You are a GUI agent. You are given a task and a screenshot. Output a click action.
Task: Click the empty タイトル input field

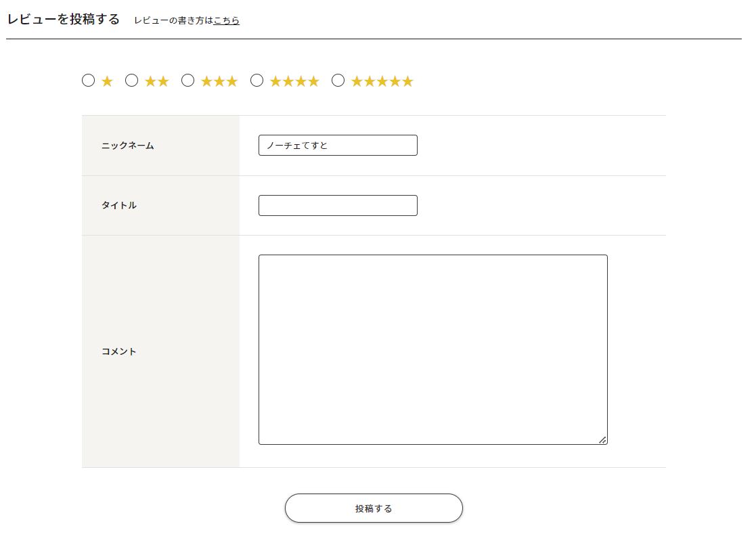coord(338,205)
